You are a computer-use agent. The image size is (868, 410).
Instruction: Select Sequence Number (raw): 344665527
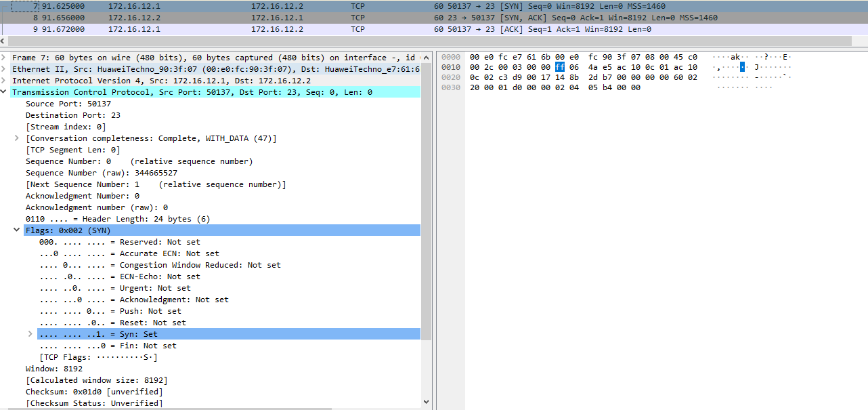[x=102, y=173]
